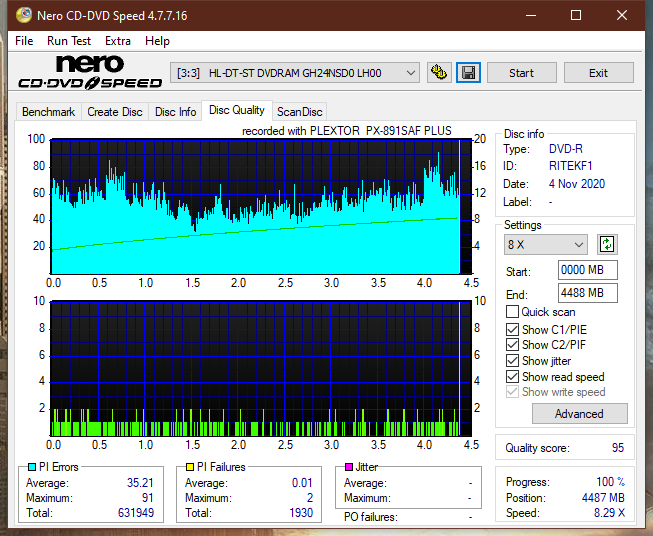The image size is (653, 536).
Task: Click the position value 4487 MB
Action: [603, 497]
